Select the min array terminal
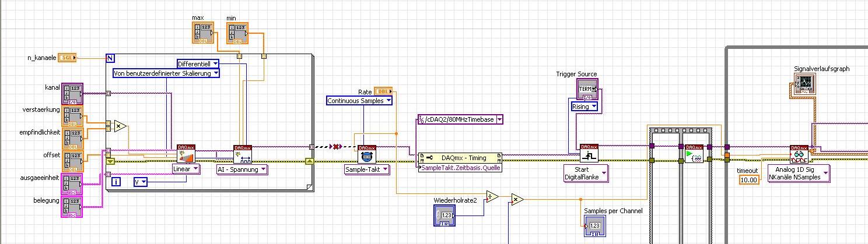 click(237, 33)
